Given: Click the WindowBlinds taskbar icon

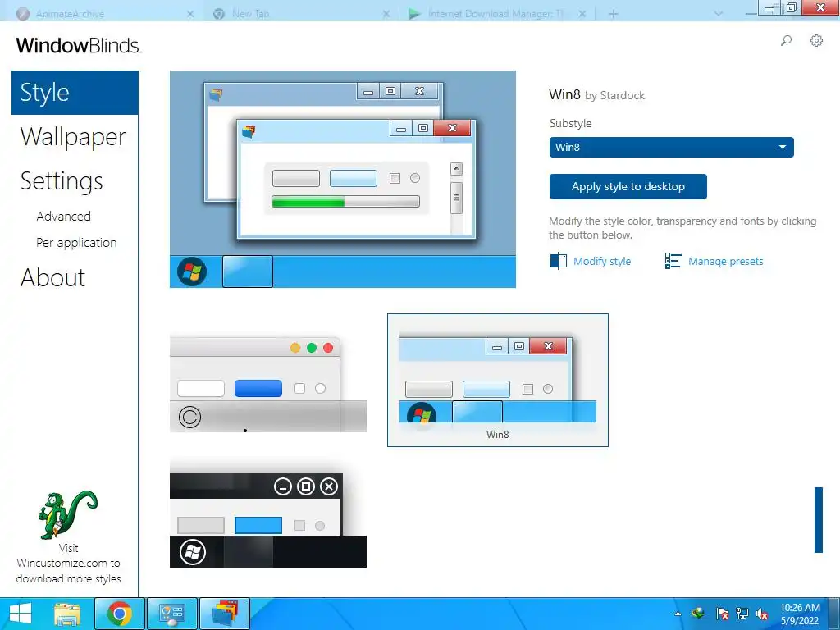Looking at the screenshot, I should click(225, 614).
